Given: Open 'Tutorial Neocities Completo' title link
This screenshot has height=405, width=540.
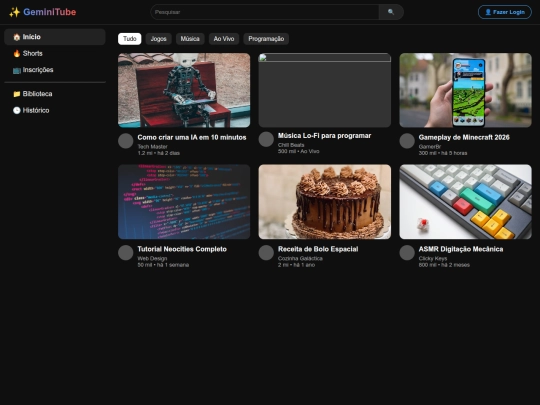Looking at the screenshot, I should [x=182, y=249].
